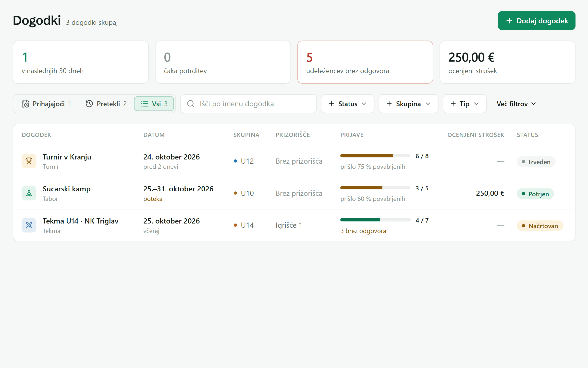Click the plus icon on Dodaj dogodek
588x368 pixels.
click(509, 21)
